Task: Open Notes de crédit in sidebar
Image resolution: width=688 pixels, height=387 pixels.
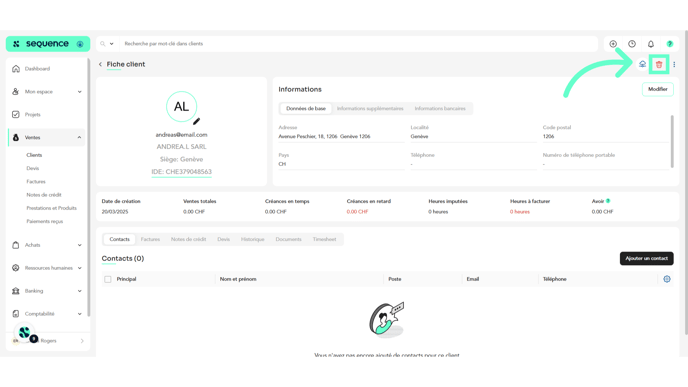Action: [44, 195]
